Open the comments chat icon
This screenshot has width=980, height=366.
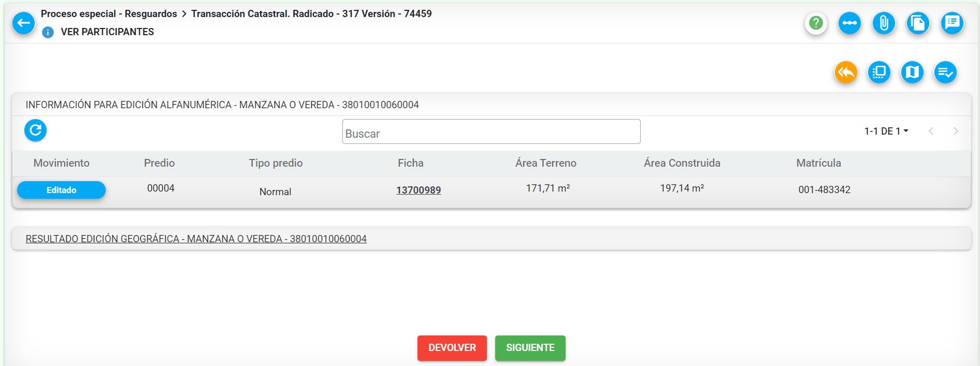pos(952,23)
